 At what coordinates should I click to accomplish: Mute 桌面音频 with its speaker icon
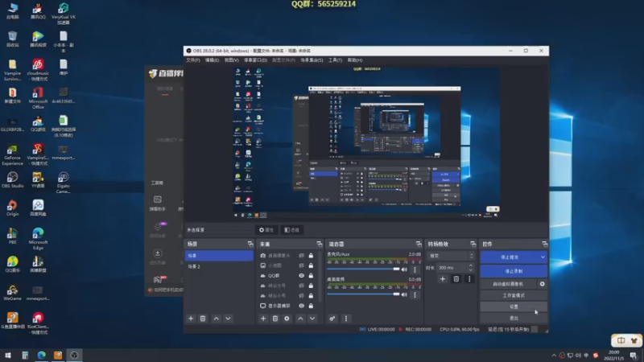[404, 294]
